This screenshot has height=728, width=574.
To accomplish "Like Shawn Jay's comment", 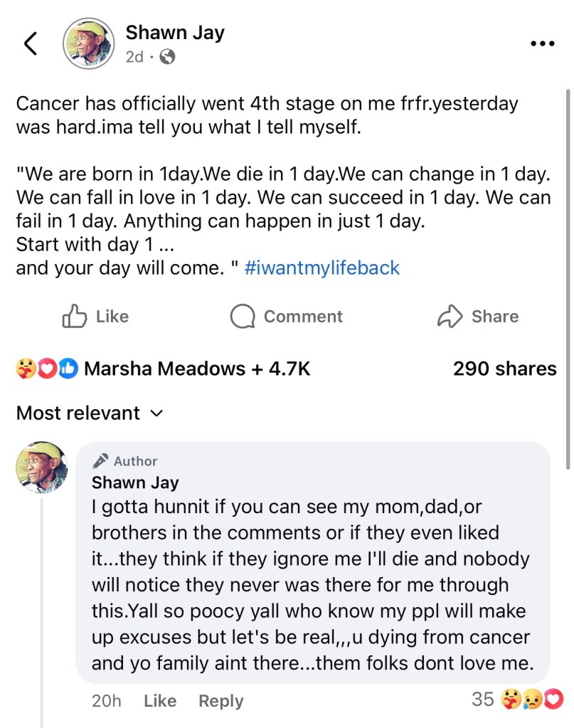I will tap(159, 701).
